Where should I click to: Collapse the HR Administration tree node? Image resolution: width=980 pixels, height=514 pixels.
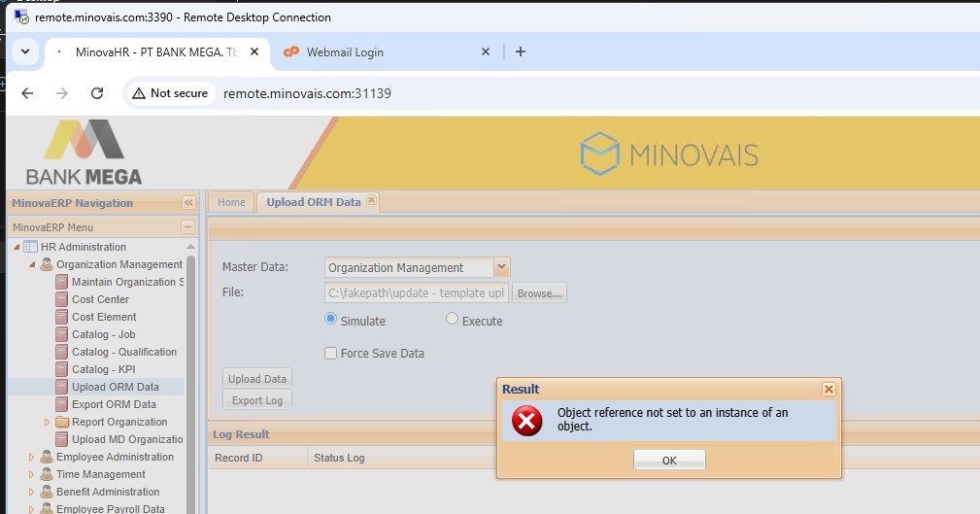coord(16,247)
